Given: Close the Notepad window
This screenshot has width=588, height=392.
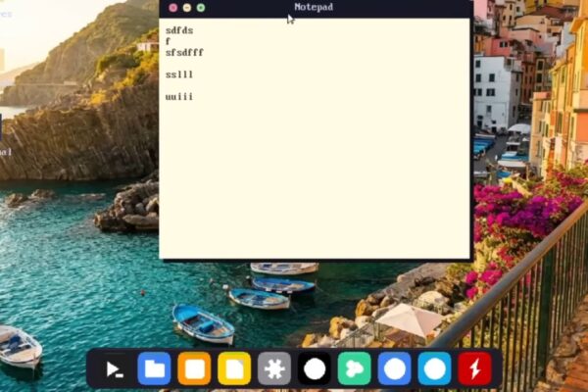Looking at the screenshot, I should (173, 8).
